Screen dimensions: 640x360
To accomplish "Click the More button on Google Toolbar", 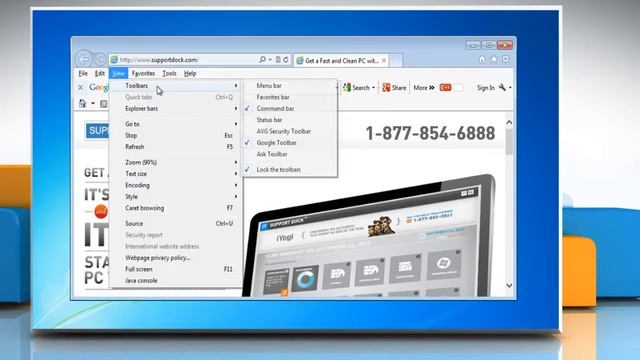I will coord(424,87).
